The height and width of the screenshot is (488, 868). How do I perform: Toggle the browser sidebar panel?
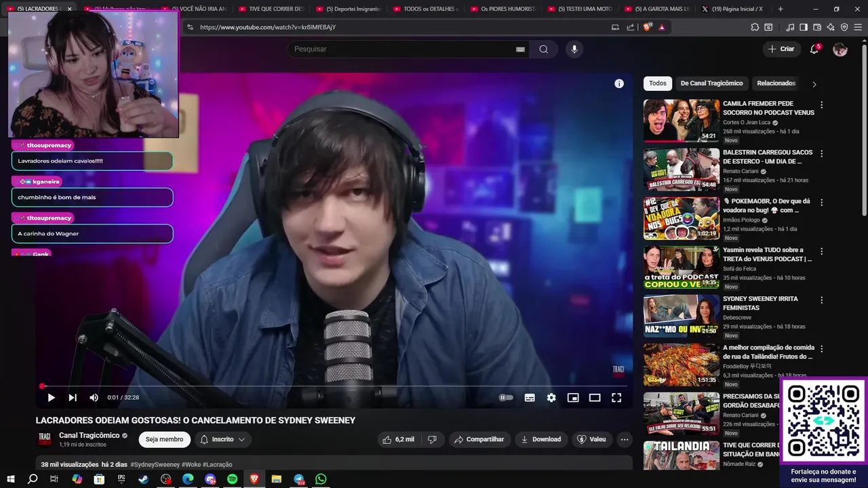tap(804, 27)
